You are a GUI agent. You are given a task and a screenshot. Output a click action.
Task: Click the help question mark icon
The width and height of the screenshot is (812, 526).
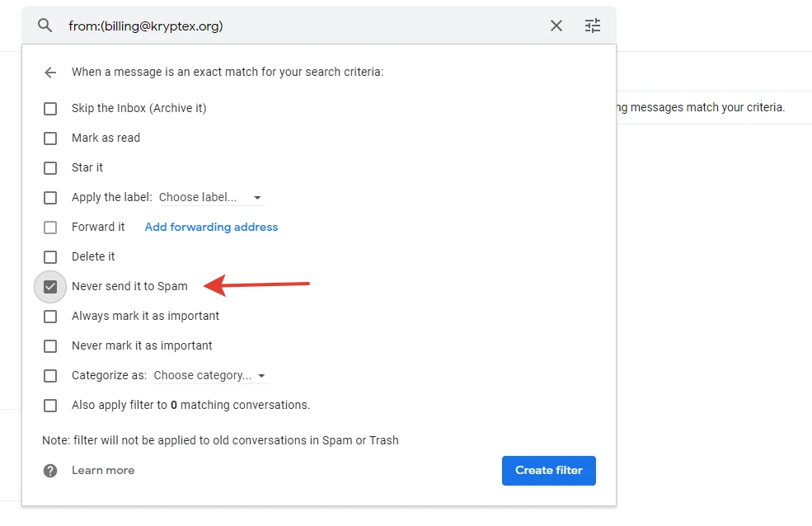pos(50,471)
